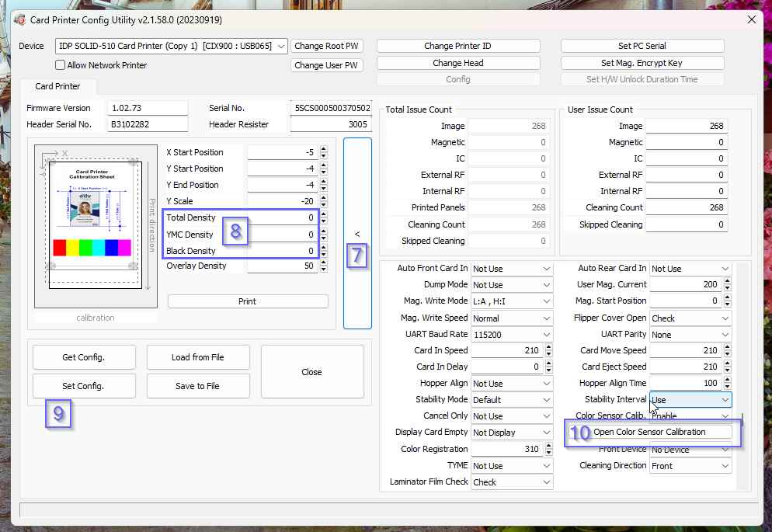Image resolution: width=772 pixels, height=532 pixels.
Task: Adjust the User Mag. Current stepper
Action: click(x=728, y=284)
